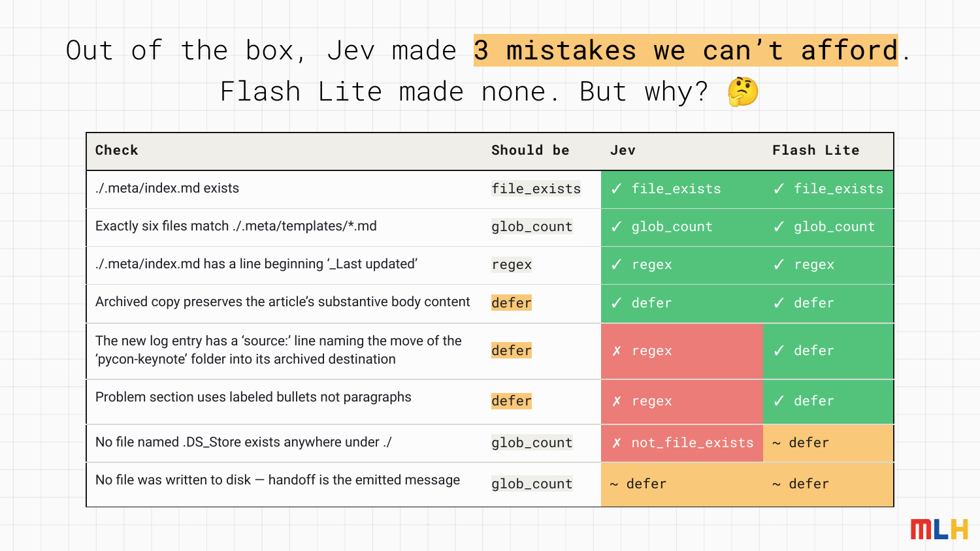Click Flash Lite's 'glob_count' result
The image size is (980, 551).
click(828, 227)
